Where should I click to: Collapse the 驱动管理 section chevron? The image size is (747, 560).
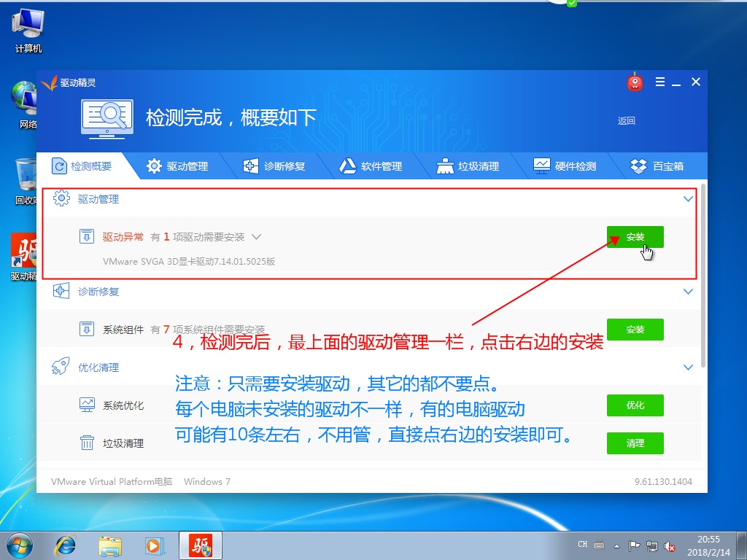click(687, 198)
